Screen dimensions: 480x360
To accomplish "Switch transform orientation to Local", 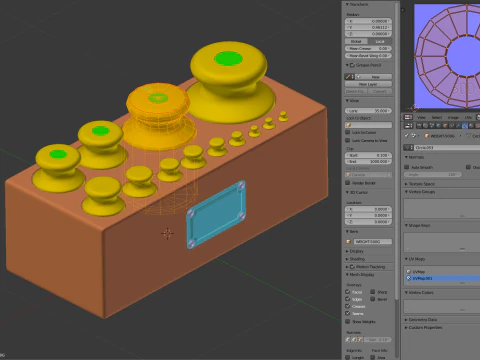I will pos(380,41).
